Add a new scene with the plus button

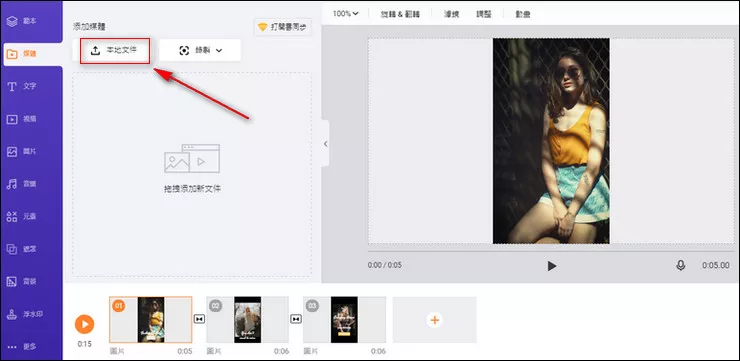(x=435, y=320)
